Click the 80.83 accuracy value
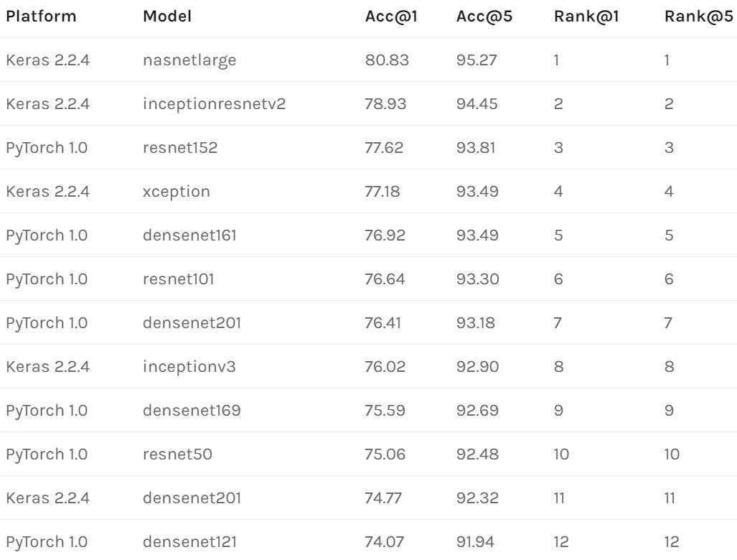The height and width of the screenshot is (560, 737). 387,60
